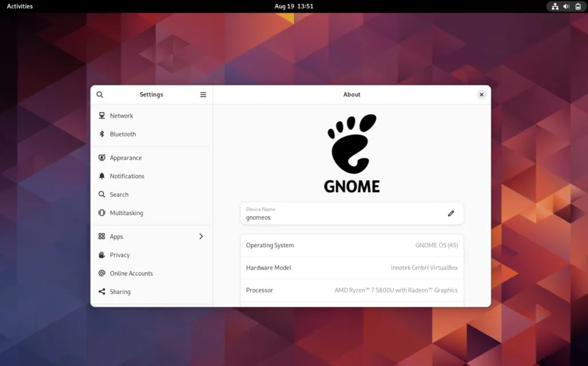Select Notifications in the sidebar
588x366 pixels.
[x=152, y=176]
